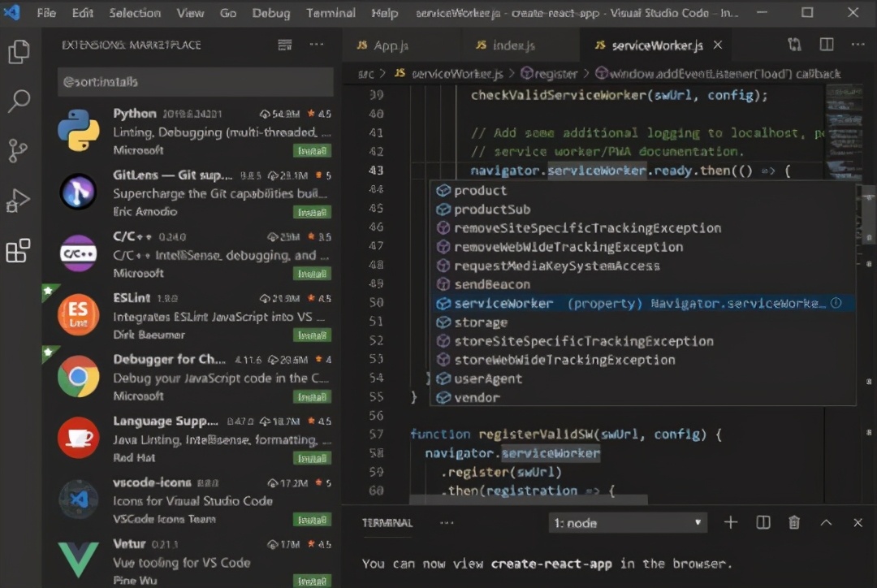Open the Explorer view in activity bar

tap(19, 52)
